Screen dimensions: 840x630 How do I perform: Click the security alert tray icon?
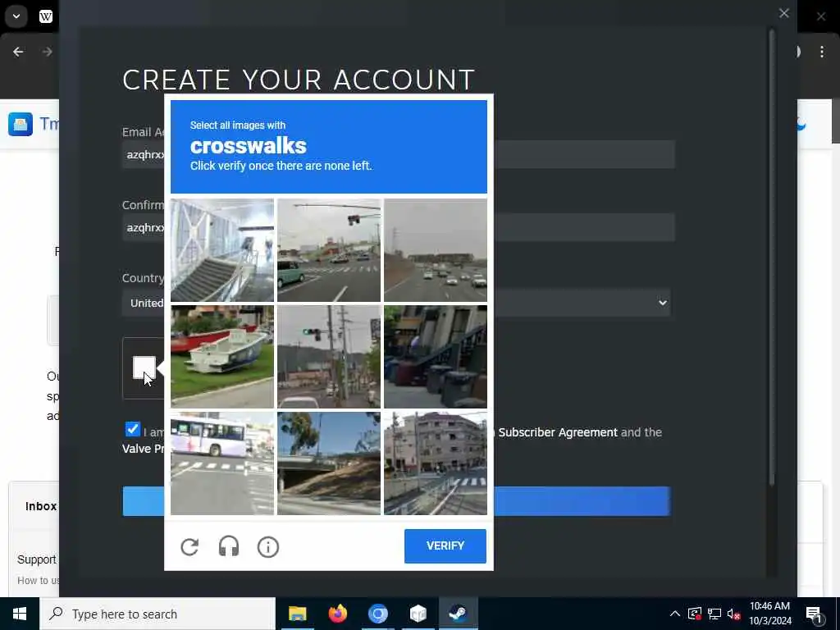pos(695,614)
